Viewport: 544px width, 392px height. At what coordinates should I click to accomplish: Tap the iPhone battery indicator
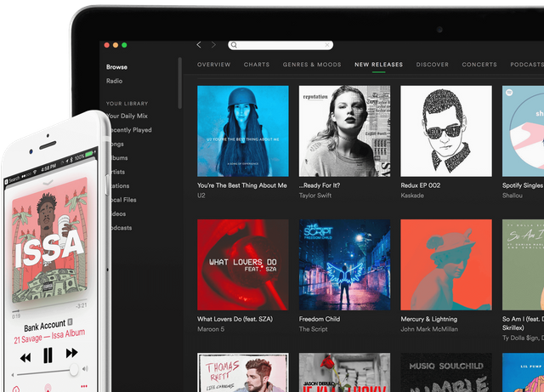click(x=90, y=153)
